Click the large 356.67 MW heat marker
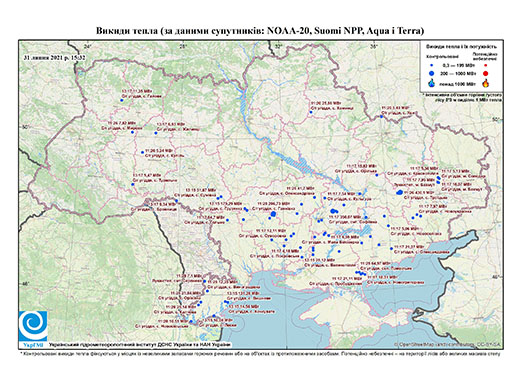The width and height of the screenshot is (520, 368). tap(333, 211)
